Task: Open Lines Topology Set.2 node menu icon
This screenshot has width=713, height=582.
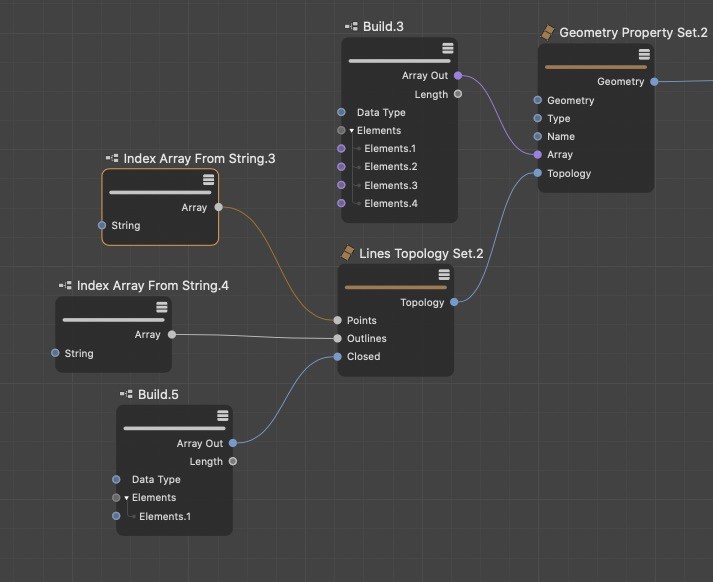Action: click(x=444, y=275)
